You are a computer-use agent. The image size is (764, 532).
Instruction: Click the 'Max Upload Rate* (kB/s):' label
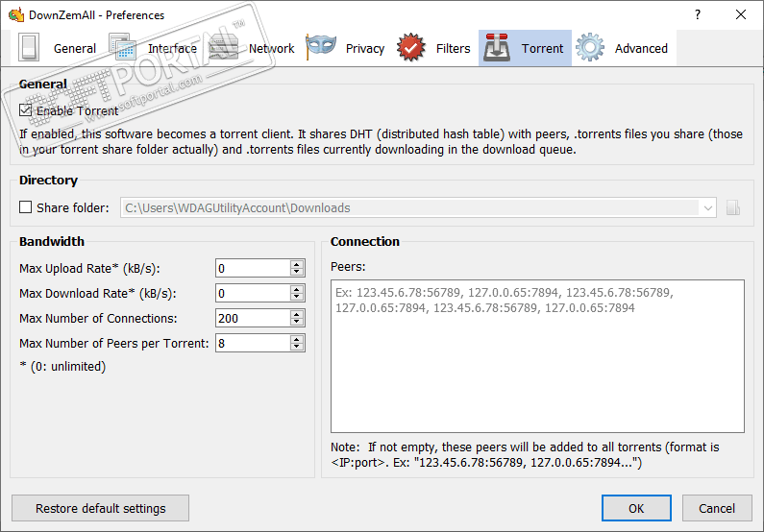point(89,268)
